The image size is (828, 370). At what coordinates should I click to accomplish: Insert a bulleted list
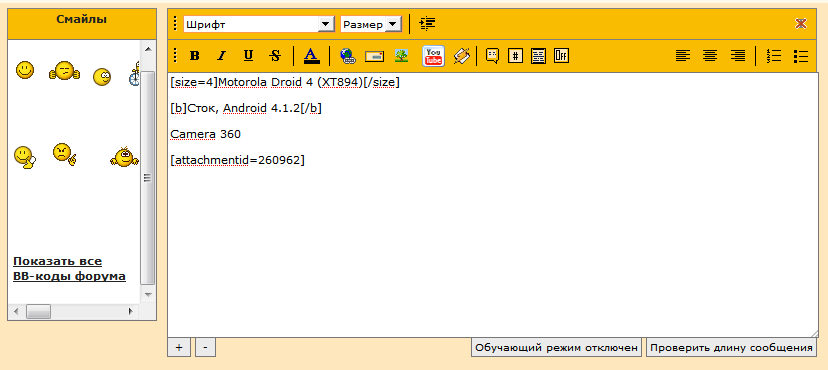point(801,55)
